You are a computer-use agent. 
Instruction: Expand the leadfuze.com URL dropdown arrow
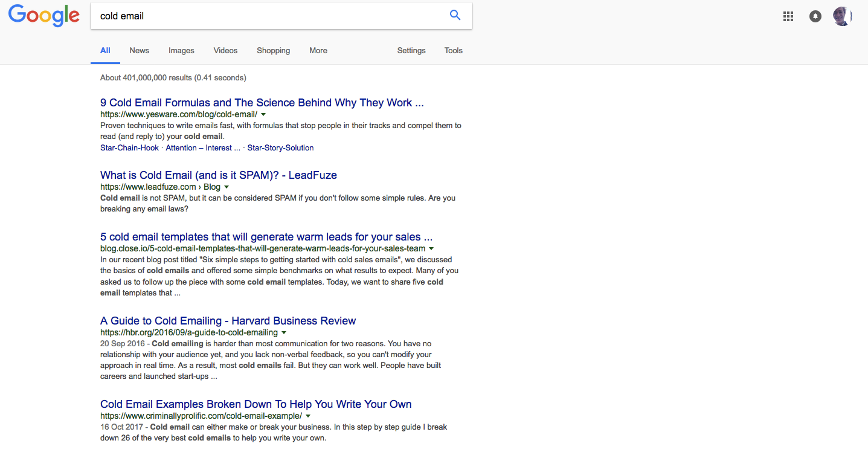[x=227, y=187]
